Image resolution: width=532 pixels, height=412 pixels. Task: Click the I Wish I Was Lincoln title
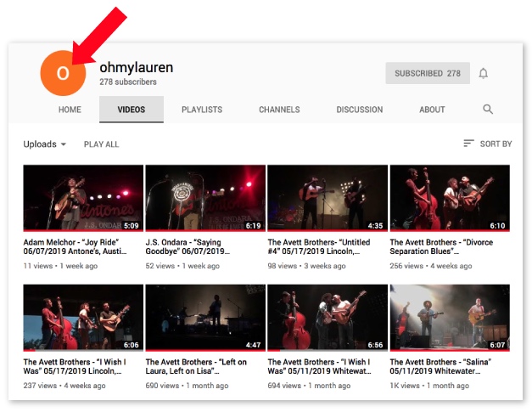coord(75,366)
